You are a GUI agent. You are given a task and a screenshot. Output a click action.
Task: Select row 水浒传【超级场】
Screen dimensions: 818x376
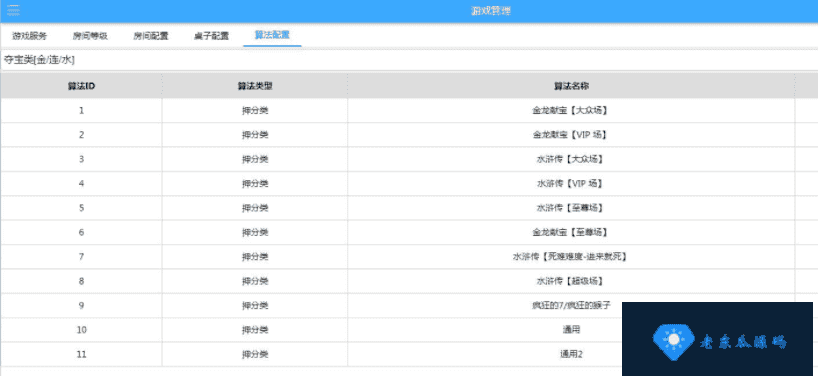pos(409,281)
